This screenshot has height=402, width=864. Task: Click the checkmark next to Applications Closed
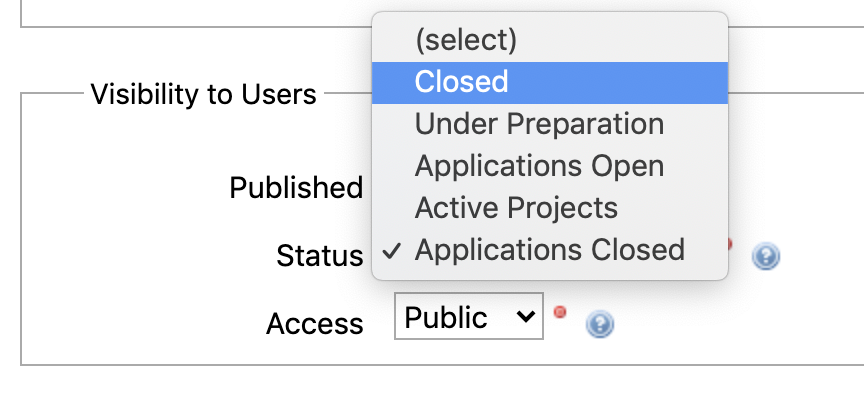(x=393, y=250)
